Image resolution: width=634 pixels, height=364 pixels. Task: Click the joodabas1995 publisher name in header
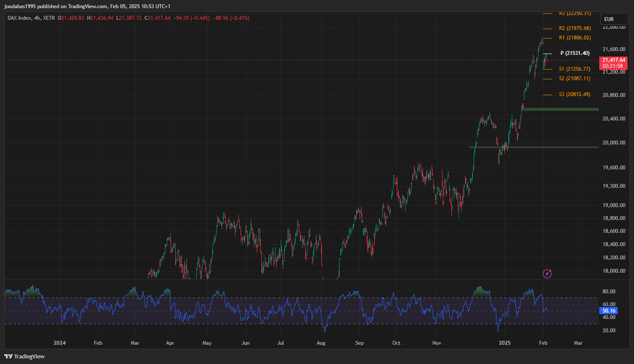click(x=20, y=6)
